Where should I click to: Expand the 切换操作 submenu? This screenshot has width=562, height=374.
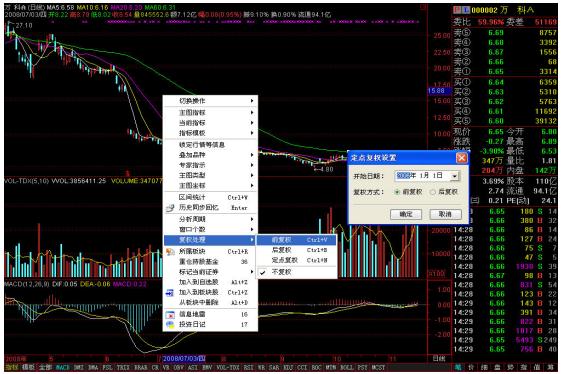(x=210, y=101)
